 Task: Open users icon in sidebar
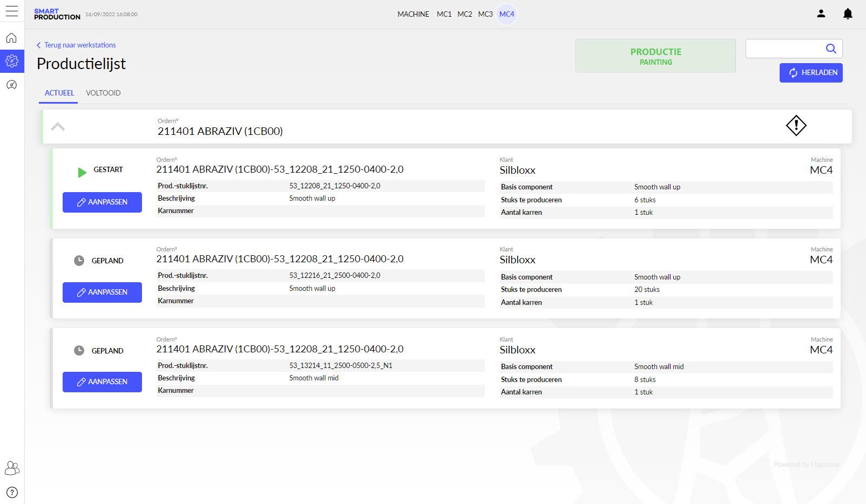pos(12,468)
